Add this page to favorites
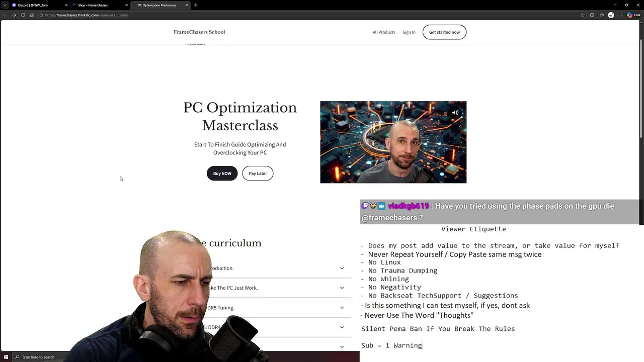Viewport: 644px width, 362px height. (x=583, y=15)
